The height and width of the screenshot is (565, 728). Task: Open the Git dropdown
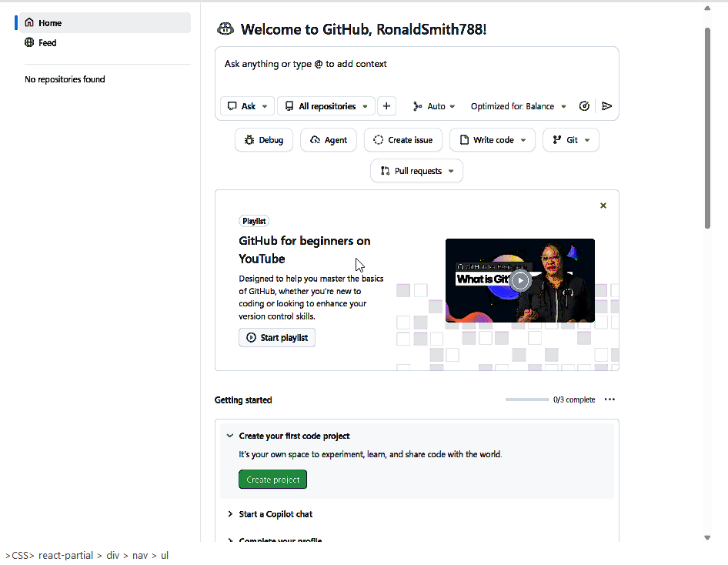click(570, 140)
